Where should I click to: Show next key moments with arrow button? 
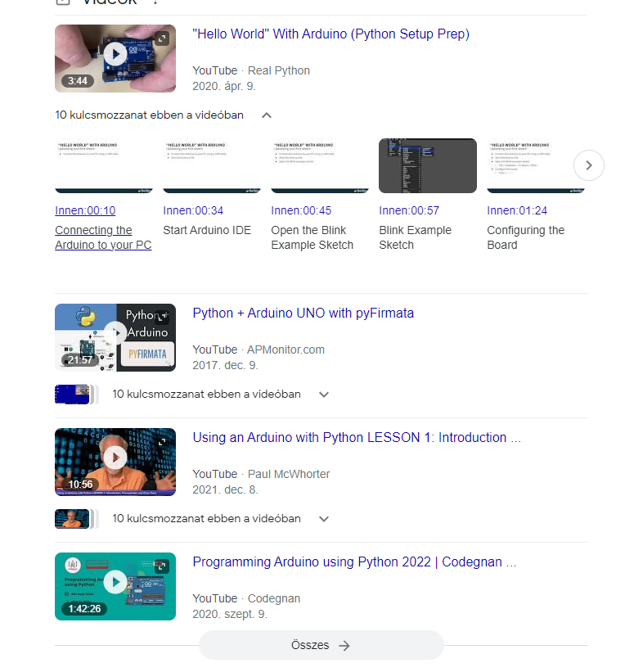588,165
